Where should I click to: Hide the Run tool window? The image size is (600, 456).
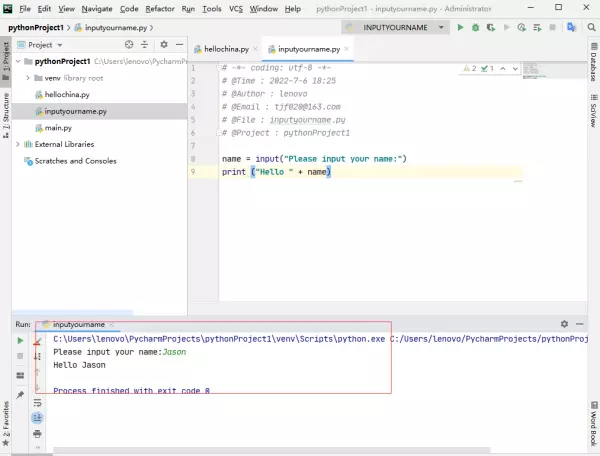580,324
